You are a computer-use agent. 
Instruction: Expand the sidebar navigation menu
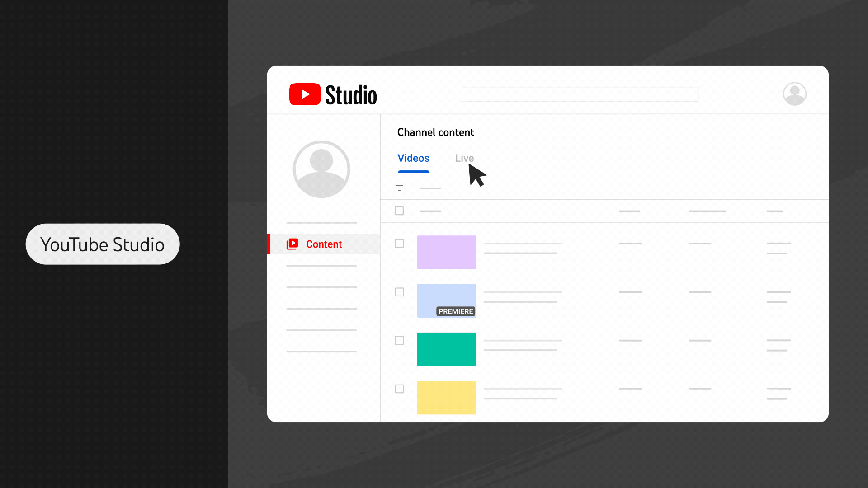tap(279, 94)
